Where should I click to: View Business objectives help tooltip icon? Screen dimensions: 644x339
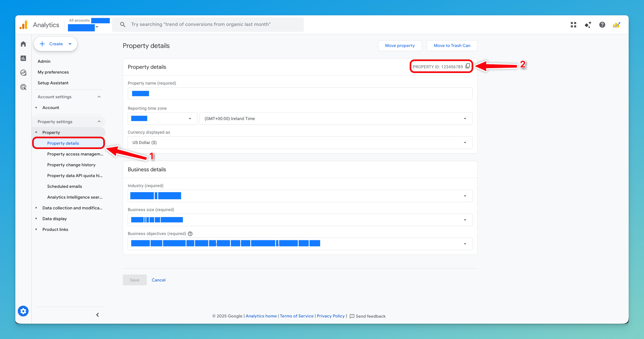(x=190, y=234)
